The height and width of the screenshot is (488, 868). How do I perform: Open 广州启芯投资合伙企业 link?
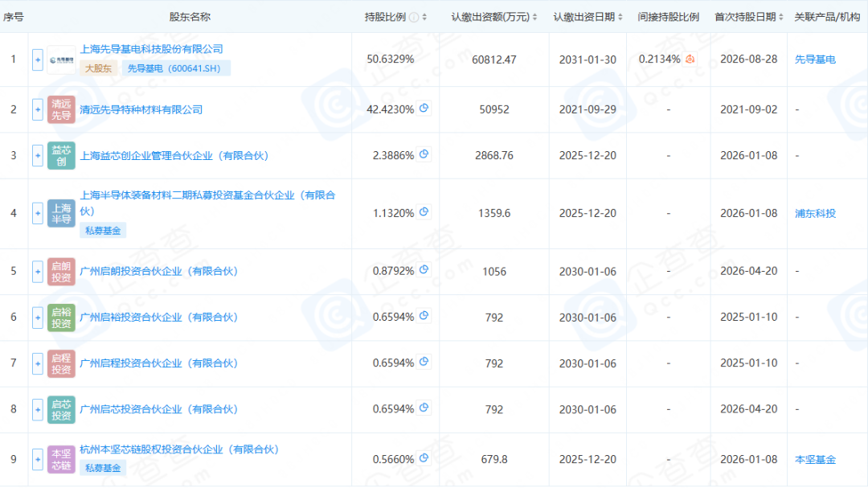pyautogui.click(x=159, y=409)
